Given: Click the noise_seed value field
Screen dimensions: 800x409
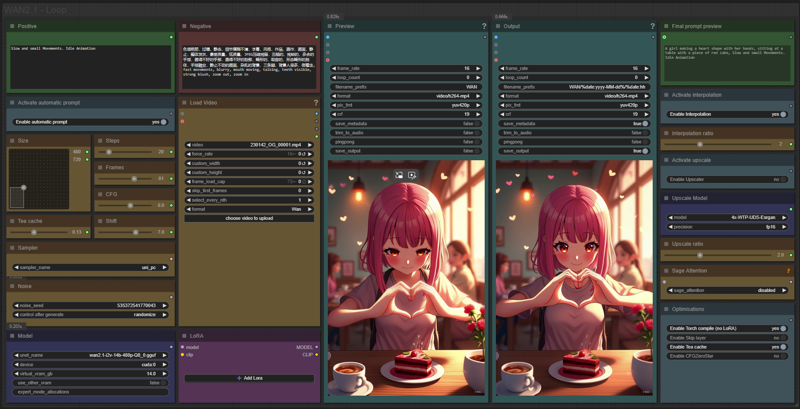Looking at the screenshot, I should (x=90, y=305).
